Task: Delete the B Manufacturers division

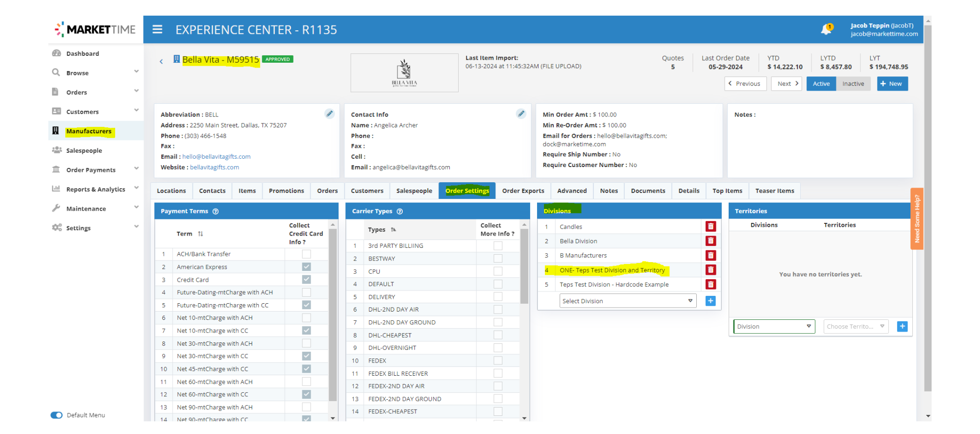Action: [710, 255]
